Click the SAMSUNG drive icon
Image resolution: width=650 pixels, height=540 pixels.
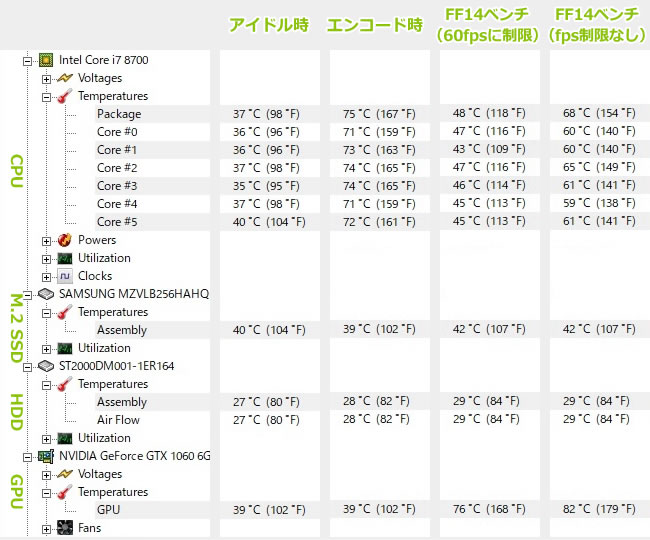[x=46, y=294]
